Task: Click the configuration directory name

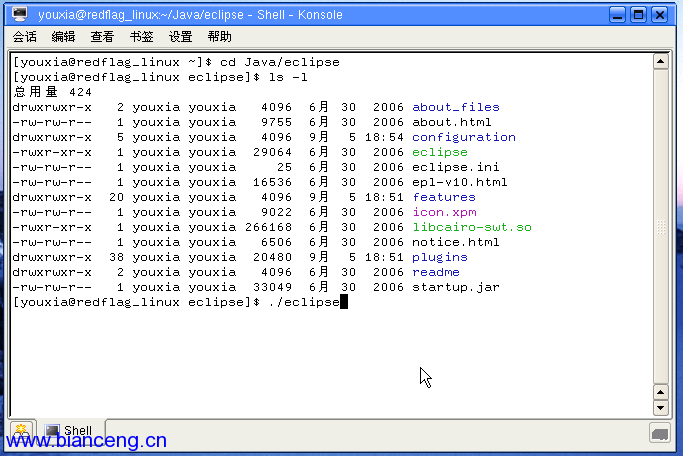Action: 463,137
